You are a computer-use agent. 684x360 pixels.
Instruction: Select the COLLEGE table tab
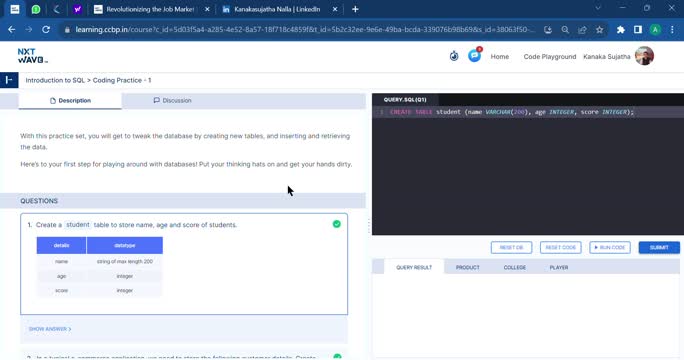tap(515, 267)
